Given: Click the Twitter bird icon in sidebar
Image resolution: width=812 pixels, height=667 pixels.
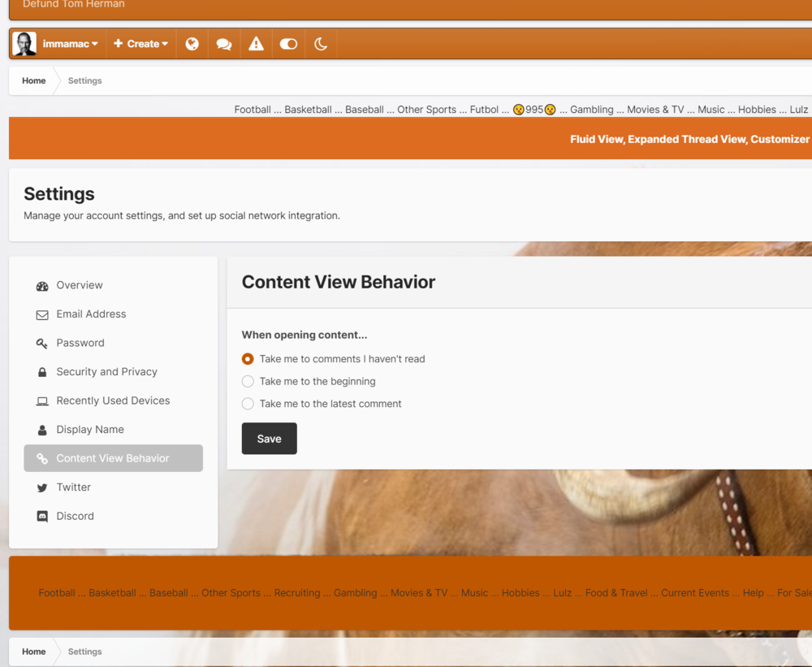Looking at the screenshot, I should click(x=42, y=487).
